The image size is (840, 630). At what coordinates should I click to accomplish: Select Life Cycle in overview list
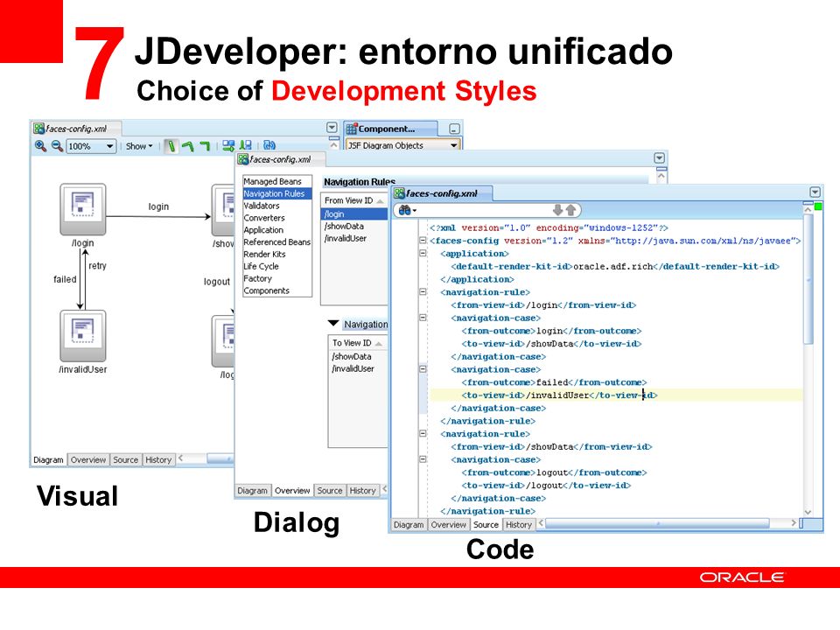click(x=277, y=266)
